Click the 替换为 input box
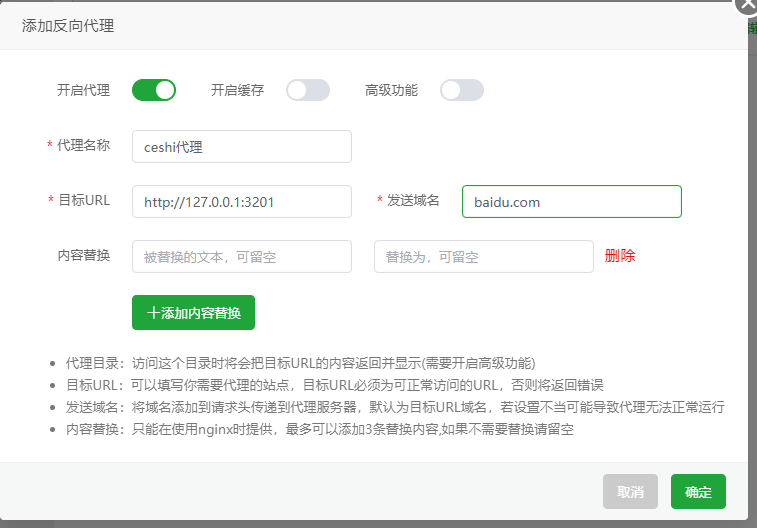The image size is (757, 528). 484,257
